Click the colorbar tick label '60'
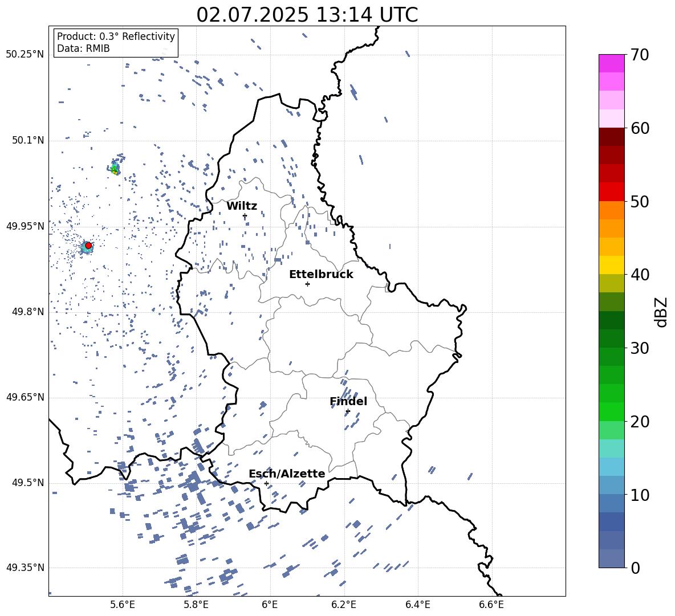 pos(640,128)
